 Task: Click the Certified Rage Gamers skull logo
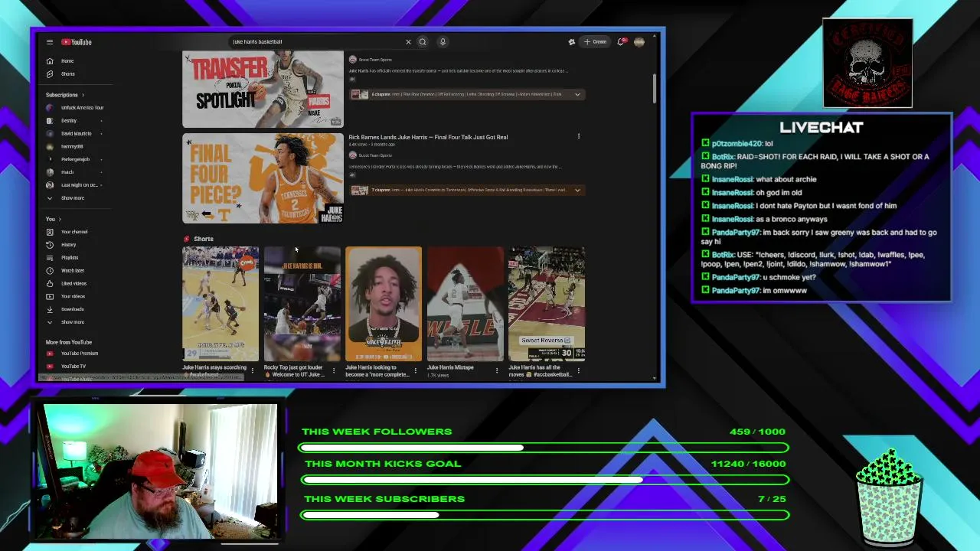867,63
